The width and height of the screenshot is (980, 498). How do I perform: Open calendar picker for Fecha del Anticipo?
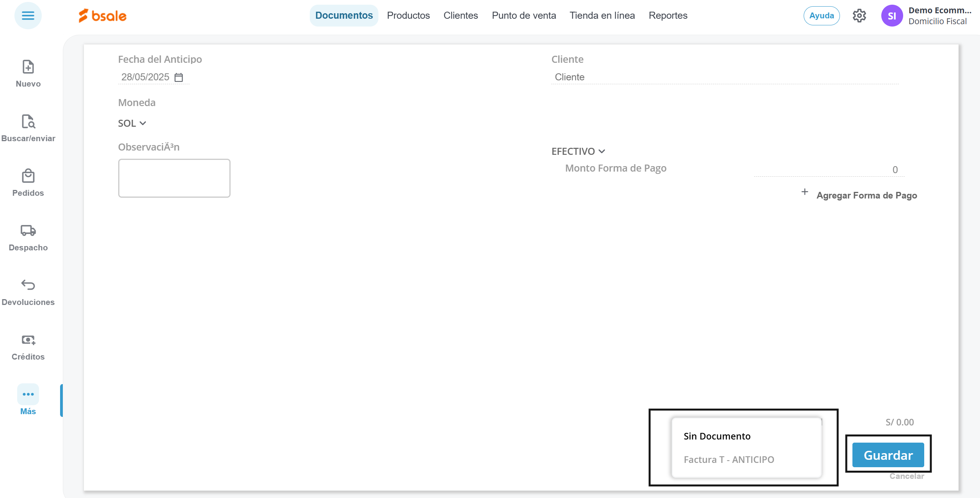pos(179,77)
